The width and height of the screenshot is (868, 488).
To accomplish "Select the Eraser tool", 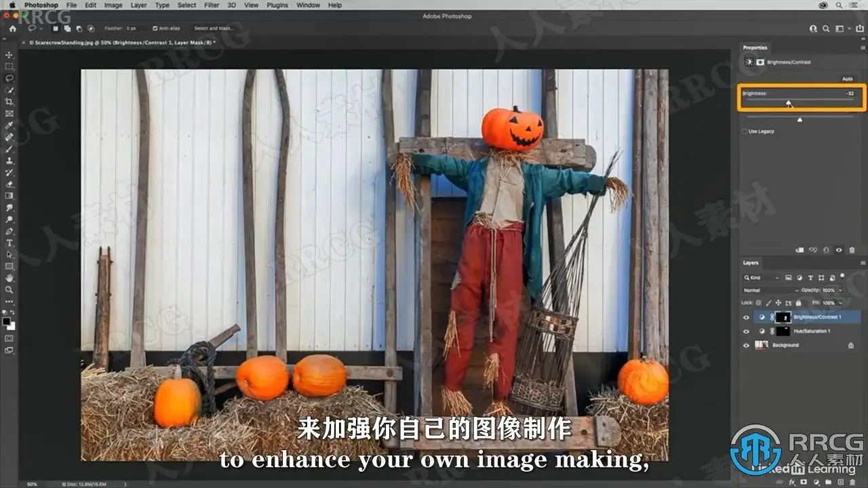I will tap(9, 184).
